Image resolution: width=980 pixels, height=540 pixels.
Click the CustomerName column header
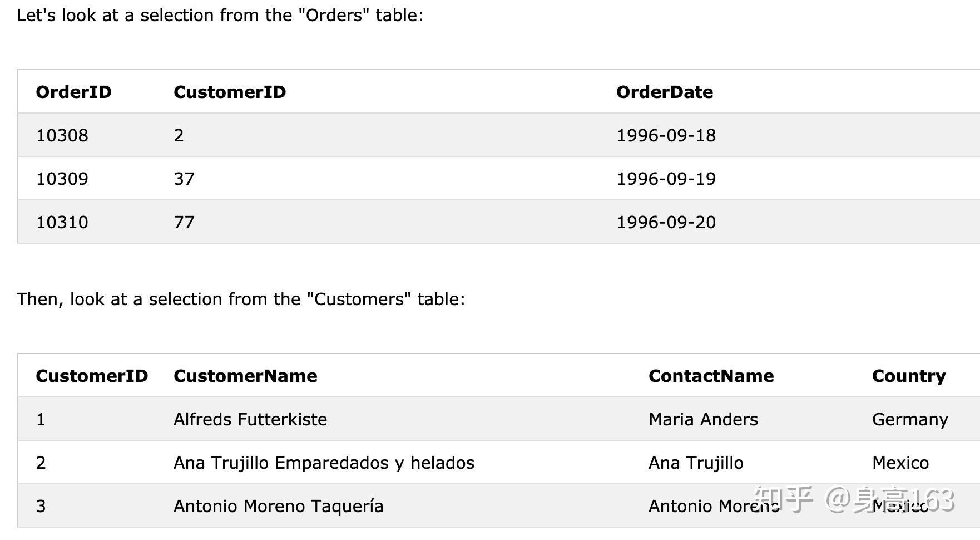click(245, 376)
